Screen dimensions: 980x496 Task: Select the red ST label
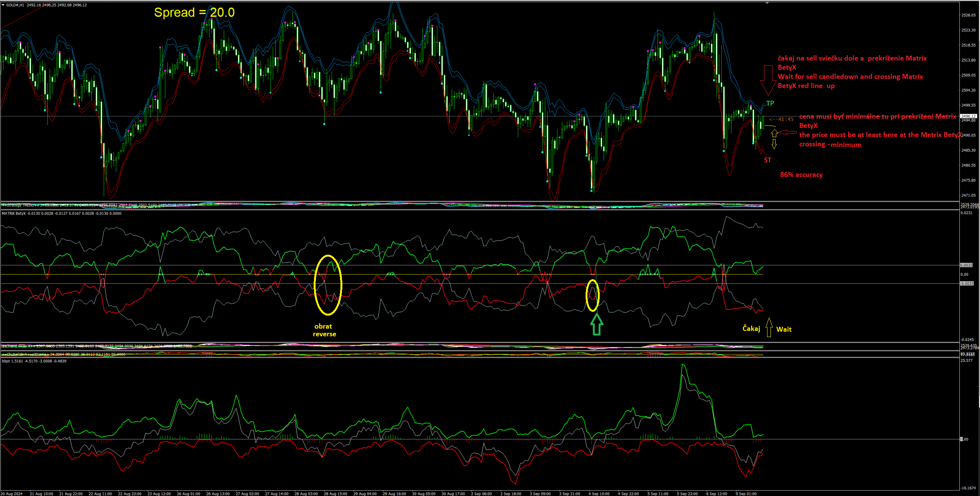(x=767, y=160)
